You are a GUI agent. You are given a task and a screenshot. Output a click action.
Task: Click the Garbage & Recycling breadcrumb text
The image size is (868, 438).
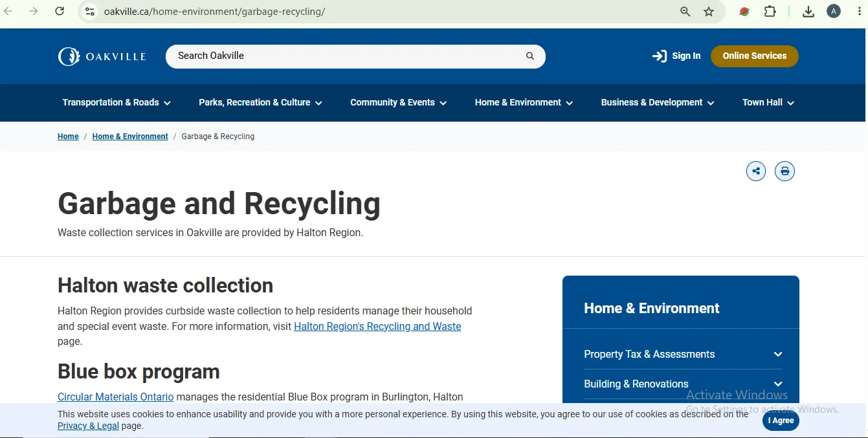(x=217, y=137)
